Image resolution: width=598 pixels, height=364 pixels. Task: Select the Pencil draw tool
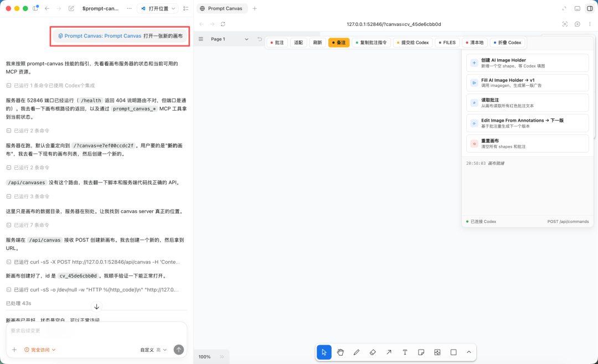click(356, 352)
